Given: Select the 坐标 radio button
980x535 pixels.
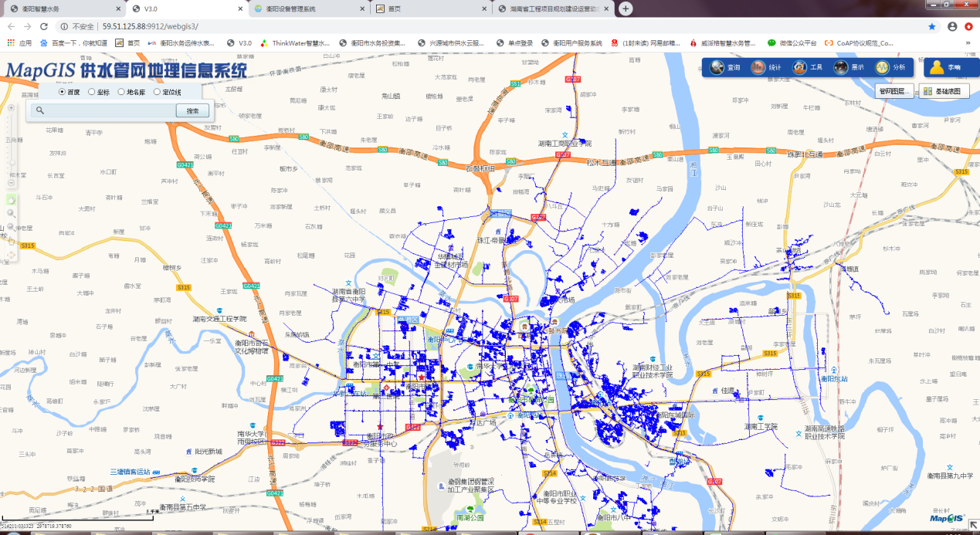Looking at the screenshot, I should click(92, 92).
